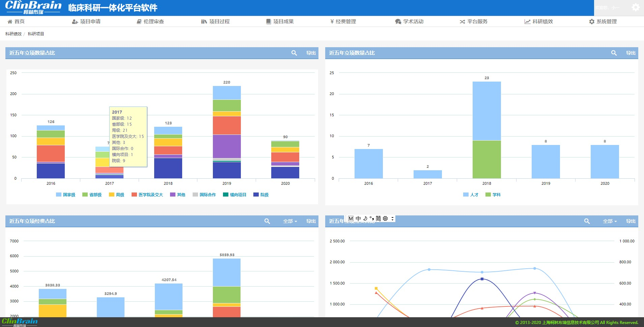Viewport: 644px width, 327px height.
Task: Toggle 省部级 legend series
Action: tap(92, 195)
